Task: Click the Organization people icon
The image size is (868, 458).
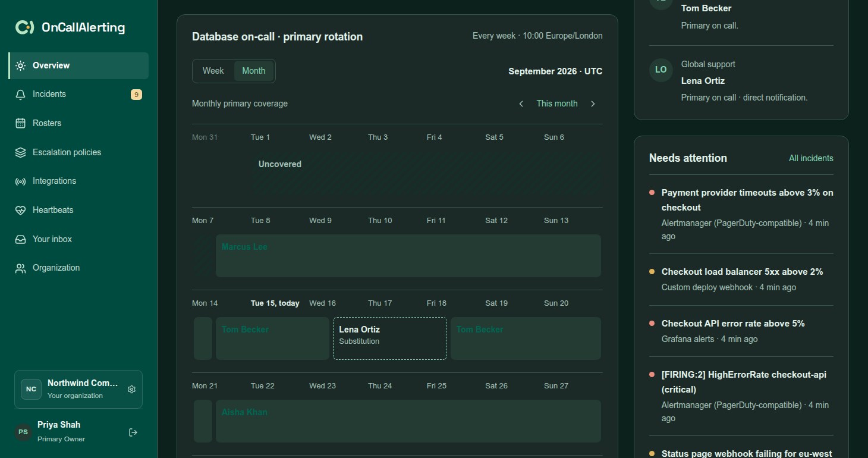Action: pyautogui.click(x=21, y=268)
